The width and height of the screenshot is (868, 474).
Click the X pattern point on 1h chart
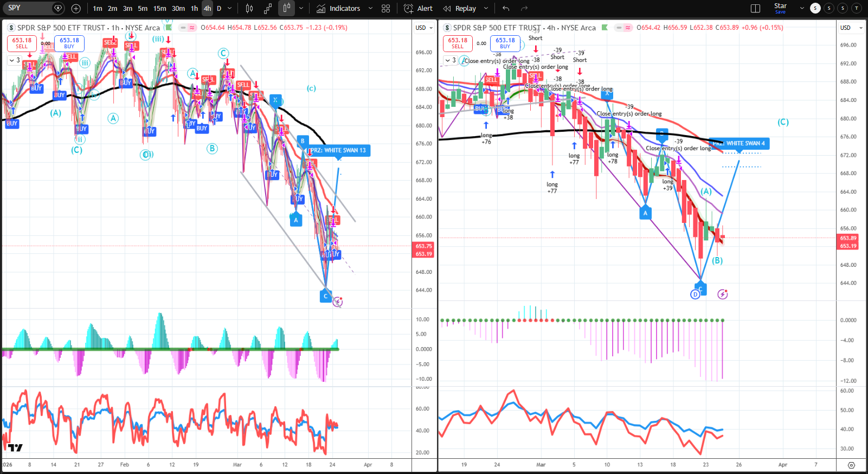coord(275,100)
